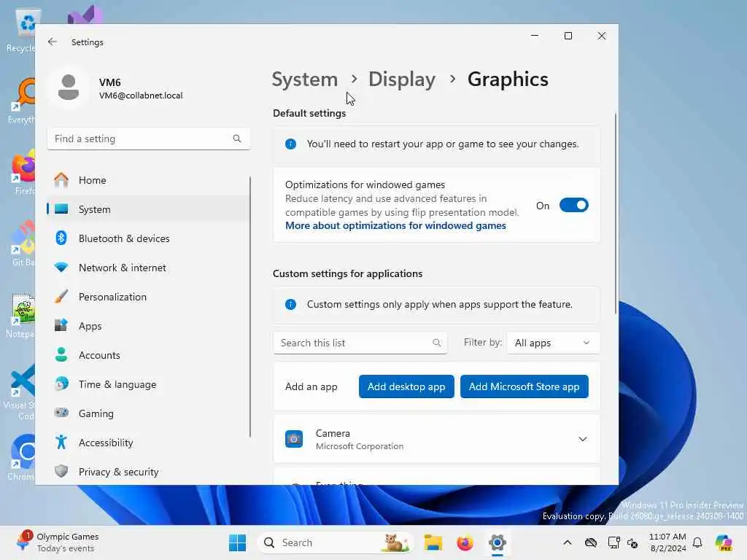Click the info icon beside custom settings notice
This screenshot has width=747, height=560.
point(290,304)
